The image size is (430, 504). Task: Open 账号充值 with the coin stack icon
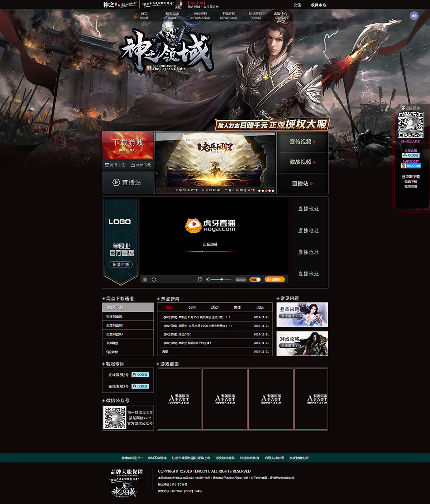click(x=115, y=165)
